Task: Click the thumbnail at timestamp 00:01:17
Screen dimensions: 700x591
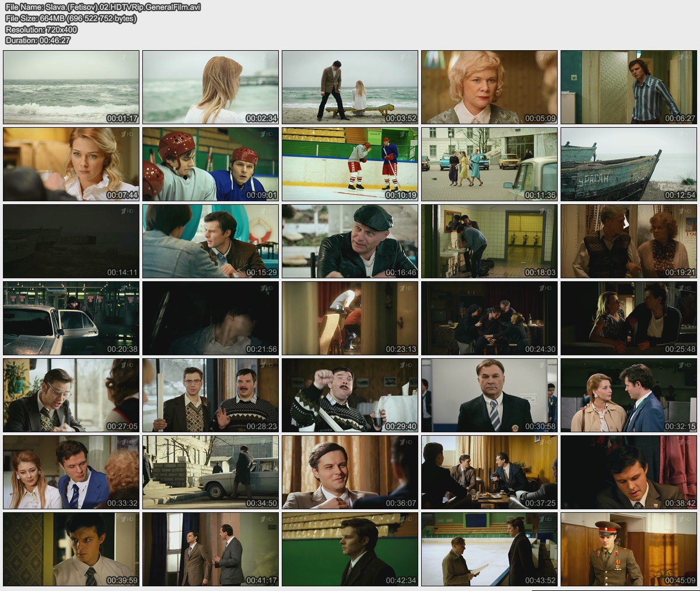Action: (x=71, y=87)
